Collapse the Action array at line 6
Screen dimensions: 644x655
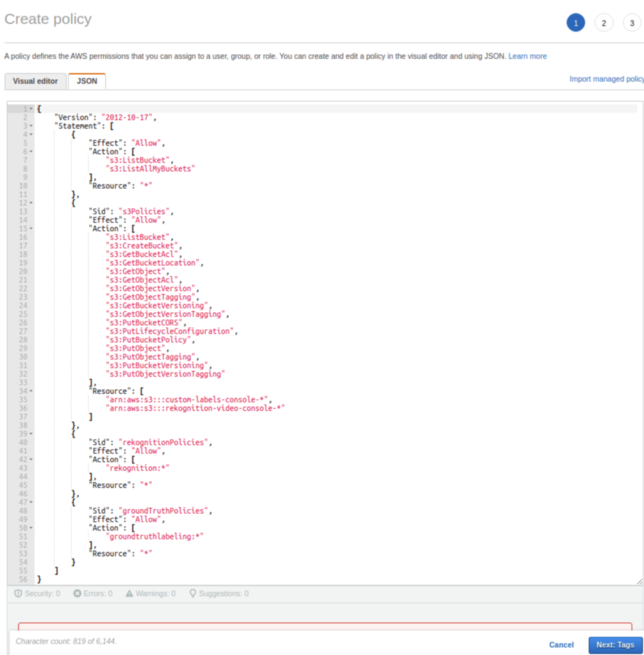[31, 152]
